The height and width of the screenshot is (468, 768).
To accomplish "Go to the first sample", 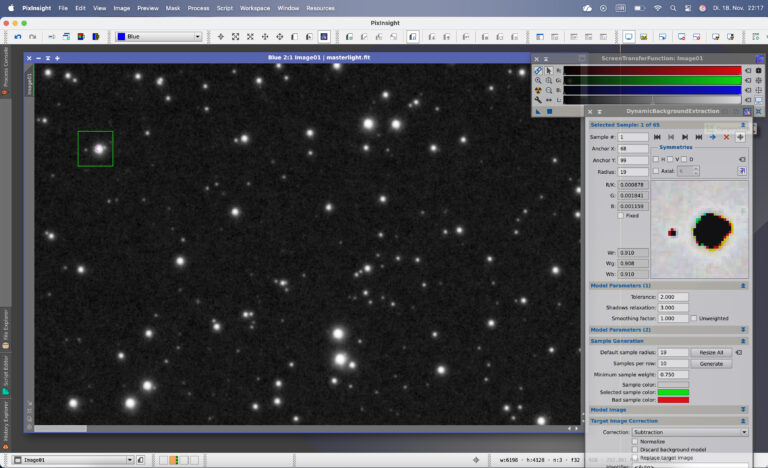I will point(657,137).
